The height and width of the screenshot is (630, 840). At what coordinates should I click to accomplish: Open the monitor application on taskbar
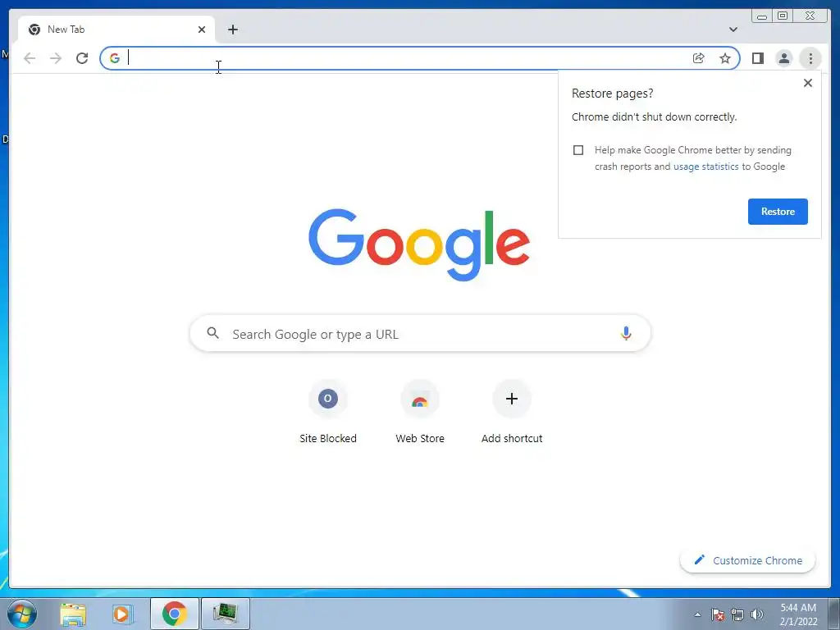point(225,614)
